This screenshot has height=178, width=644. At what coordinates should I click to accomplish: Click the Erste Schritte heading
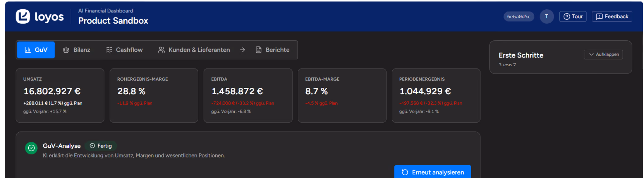[521, 55]
